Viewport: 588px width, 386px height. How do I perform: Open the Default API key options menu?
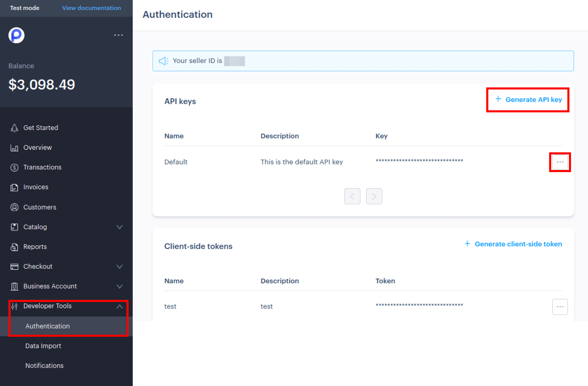tap(560, 162)
